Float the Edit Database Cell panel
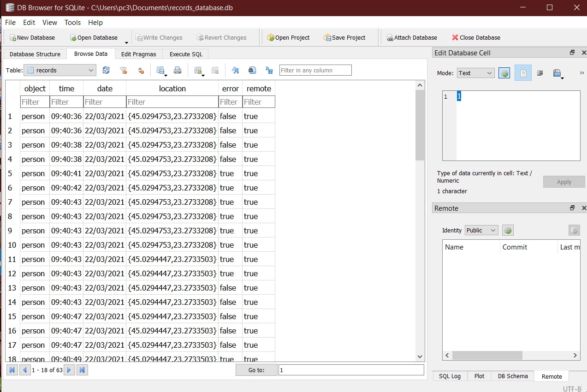Image resolution: width=587 pixels, height=392 pixels. (572, 53)
